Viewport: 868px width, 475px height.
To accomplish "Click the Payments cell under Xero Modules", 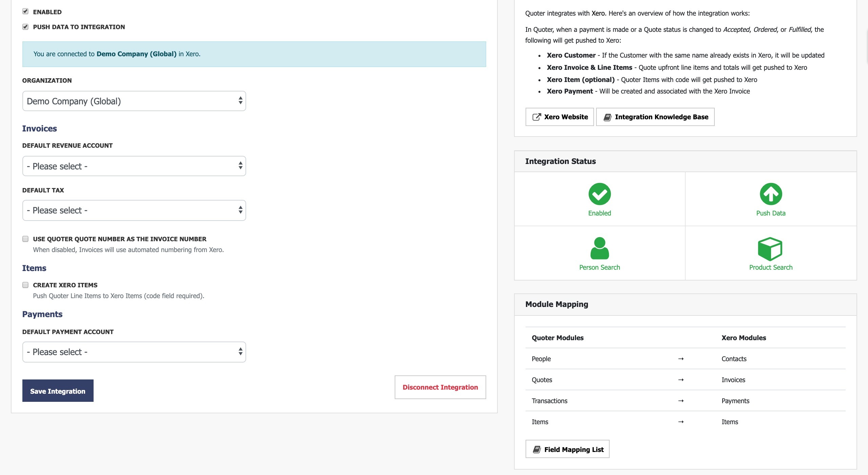I will point(735,401).
